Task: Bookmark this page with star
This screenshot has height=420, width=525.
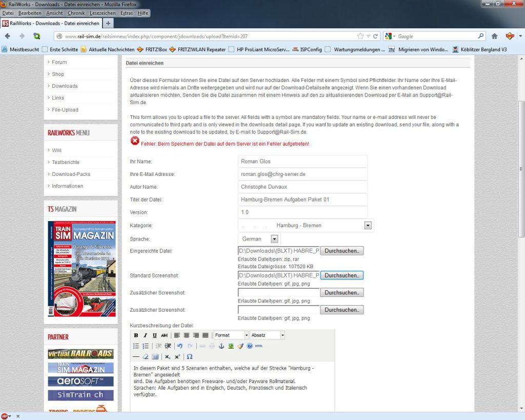Action: [x=360, y=36]
